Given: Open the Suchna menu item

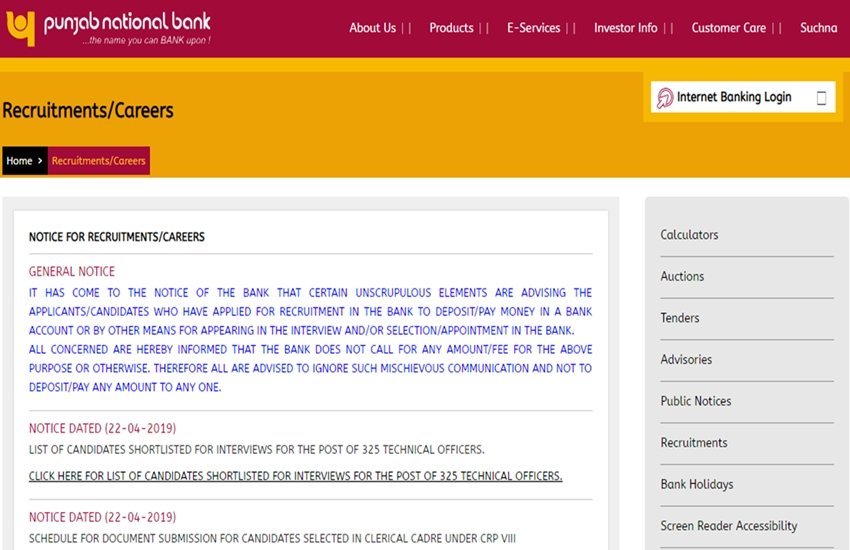Looking at the screenshot, I should click(x=818, y=28).
